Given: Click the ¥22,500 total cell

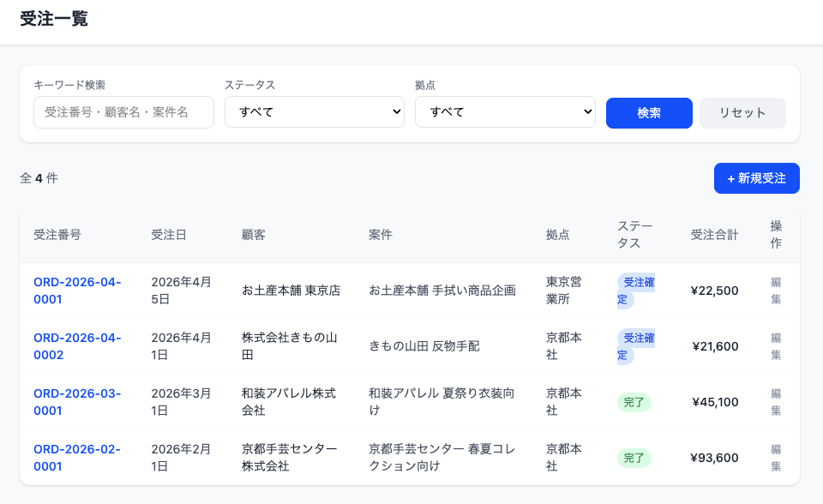Looking at the screenshot, I should (x=714, y=291).
